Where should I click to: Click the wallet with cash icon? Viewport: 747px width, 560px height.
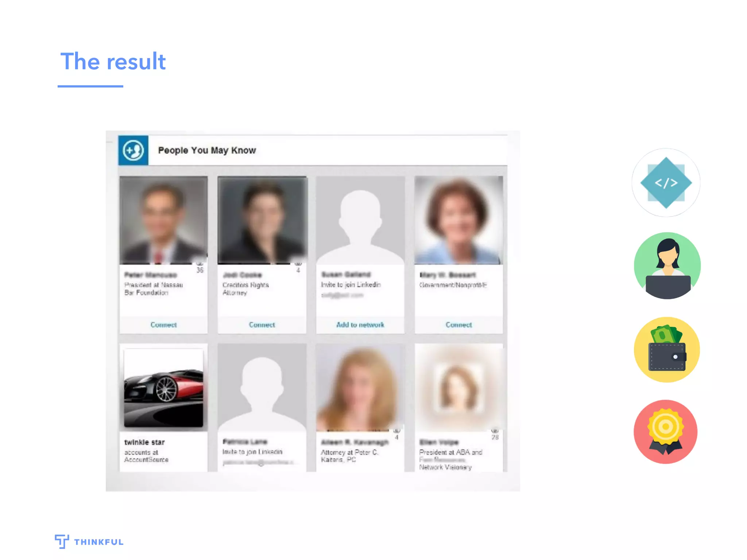coord(667,350)
